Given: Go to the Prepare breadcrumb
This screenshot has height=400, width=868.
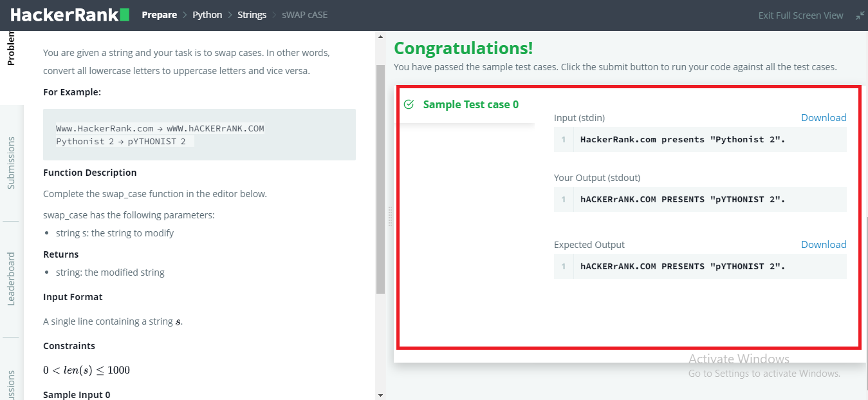Looking at the screenshot, I should point(159,15).
